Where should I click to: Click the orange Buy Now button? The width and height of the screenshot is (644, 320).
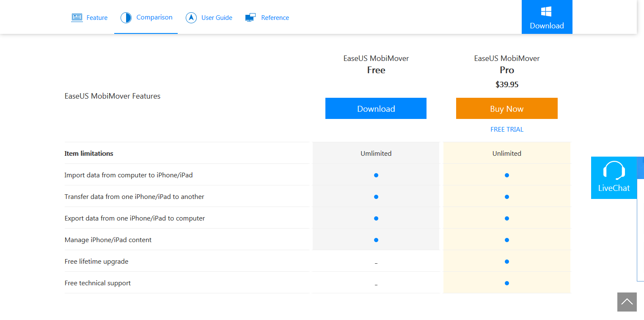(x=507, y=108)
